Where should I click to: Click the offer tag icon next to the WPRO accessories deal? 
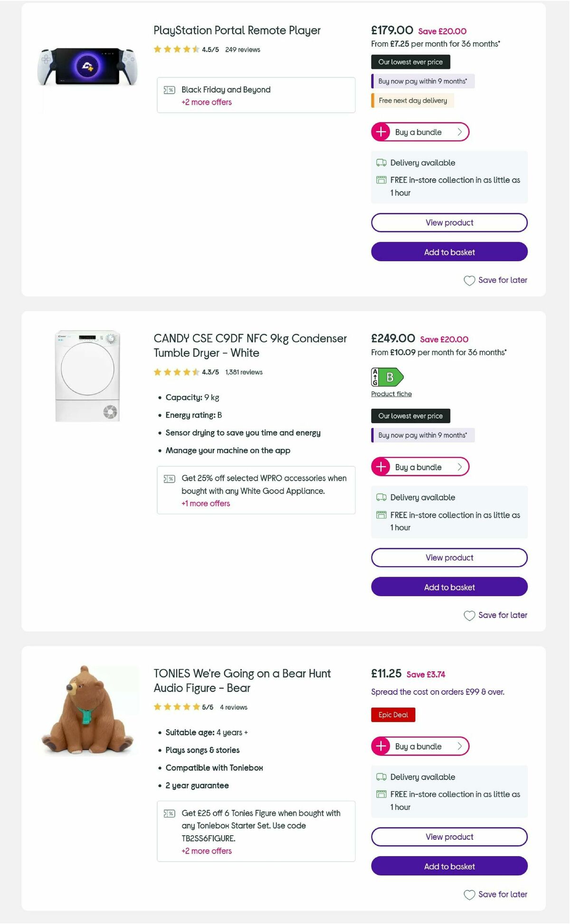tap(169, 478)
